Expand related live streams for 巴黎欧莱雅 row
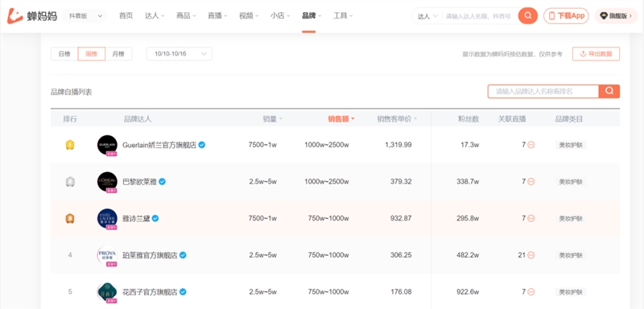This screenshot has width=644, height=309. coord(531,182)
